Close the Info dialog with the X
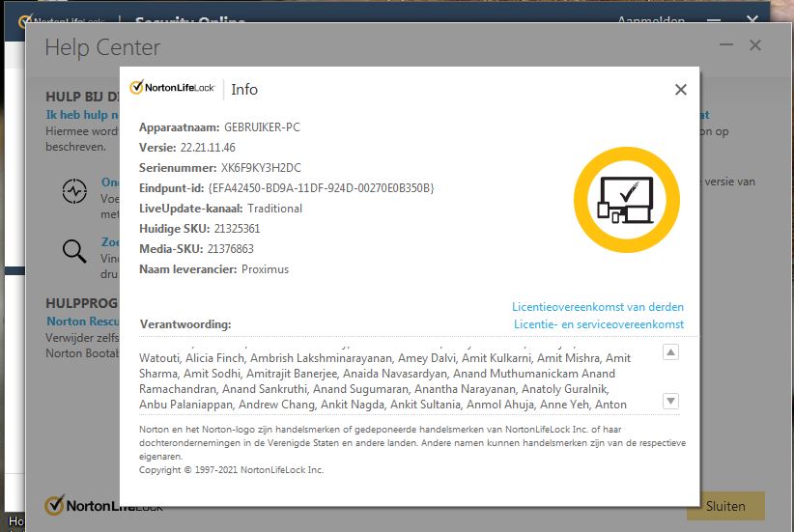 [681, 90]
